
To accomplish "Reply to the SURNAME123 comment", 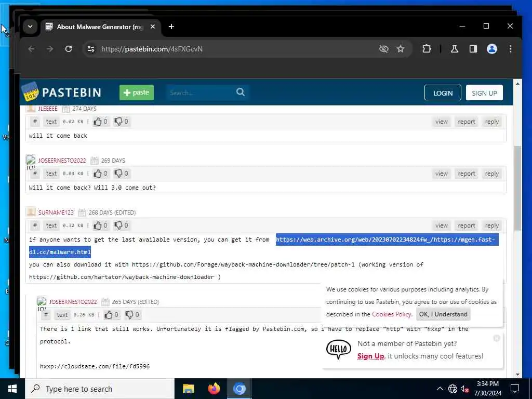I will 491,225.
